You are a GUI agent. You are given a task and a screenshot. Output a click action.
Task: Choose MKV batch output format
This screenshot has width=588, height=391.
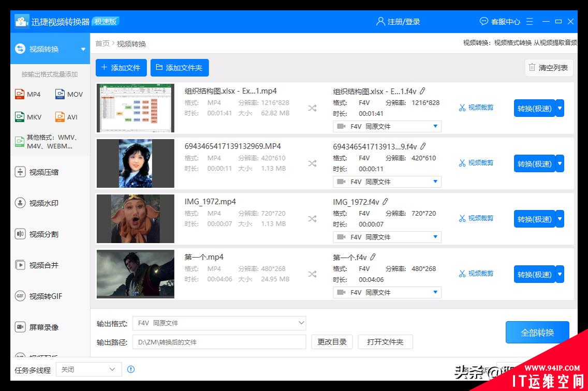click(28, 117)
